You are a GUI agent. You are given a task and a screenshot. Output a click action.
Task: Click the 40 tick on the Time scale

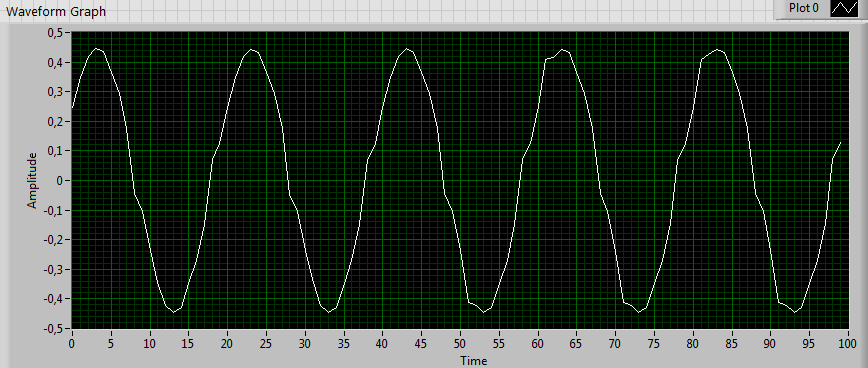(383, 344)
